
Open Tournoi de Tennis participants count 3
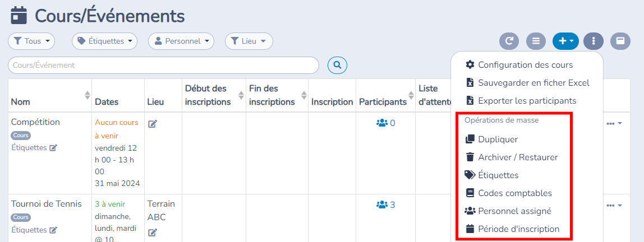385,204
